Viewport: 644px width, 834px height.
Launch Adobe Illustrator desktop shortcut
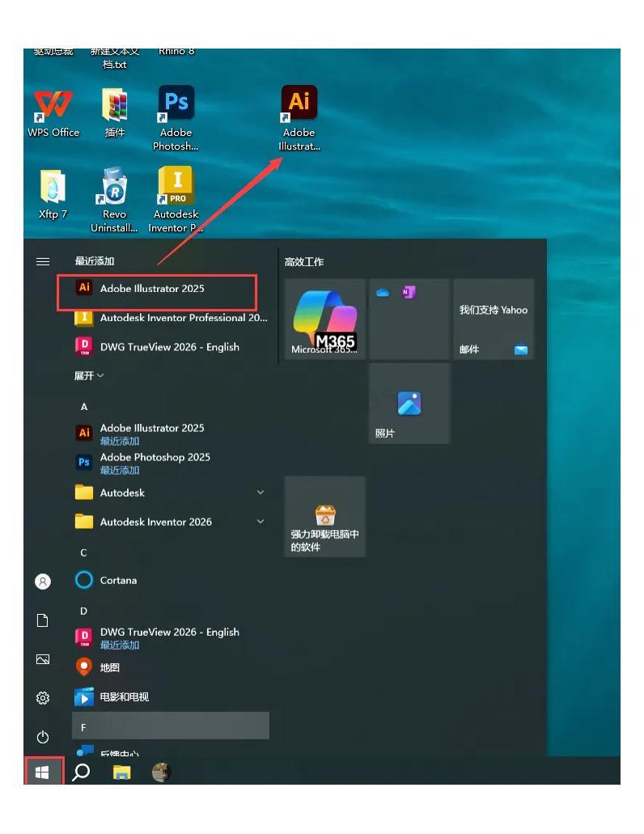[299, 118]
